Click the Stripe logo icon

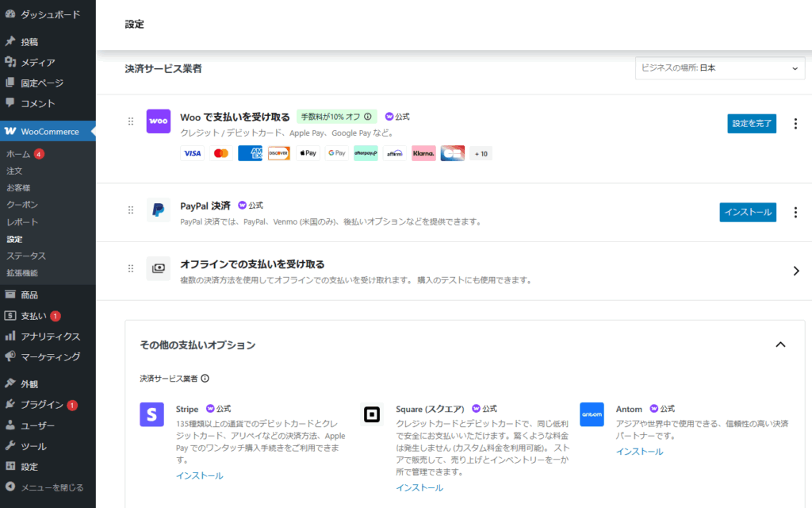(151, 414)
